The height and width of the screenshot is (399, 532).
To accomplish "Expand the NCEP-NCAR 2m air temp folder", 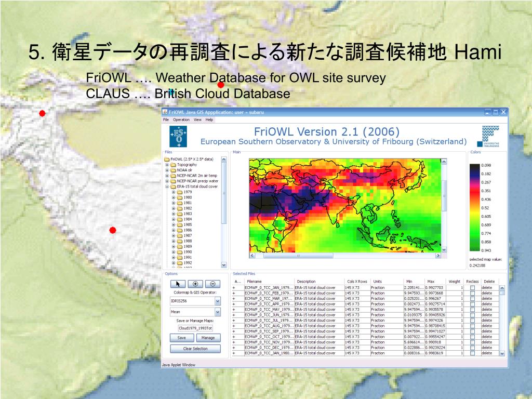I will [x=167, y=176].
